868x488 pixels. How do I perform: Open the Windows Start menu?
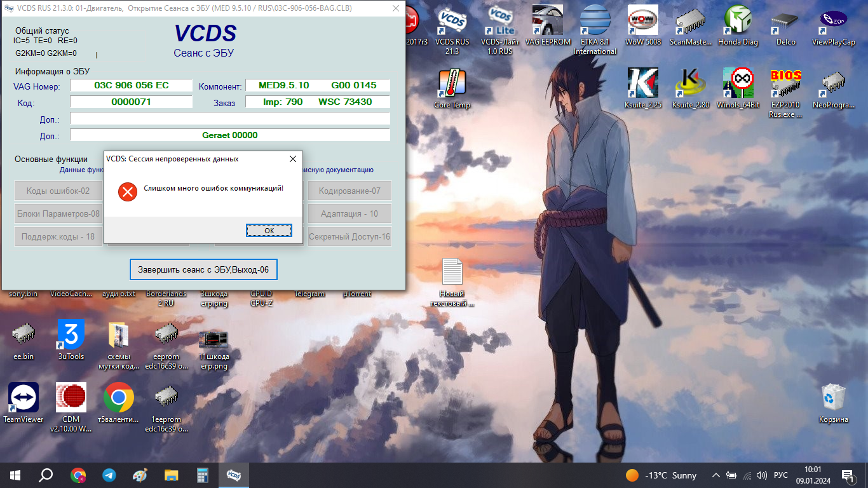pyautogui.click(x=14, y=475)
